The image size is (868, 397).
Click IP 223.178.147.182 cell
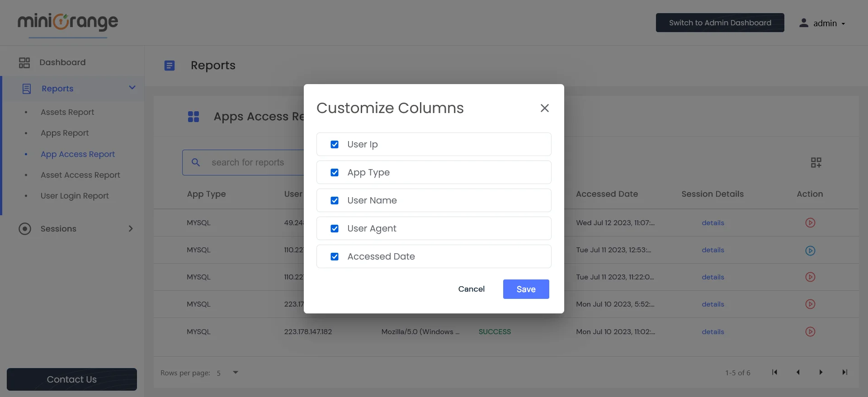(308, 332)
